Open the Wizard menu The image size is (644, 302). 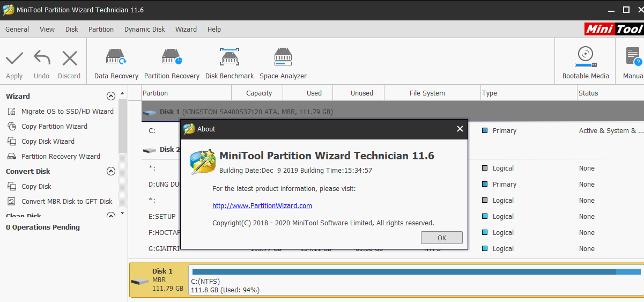coord(186,30)
